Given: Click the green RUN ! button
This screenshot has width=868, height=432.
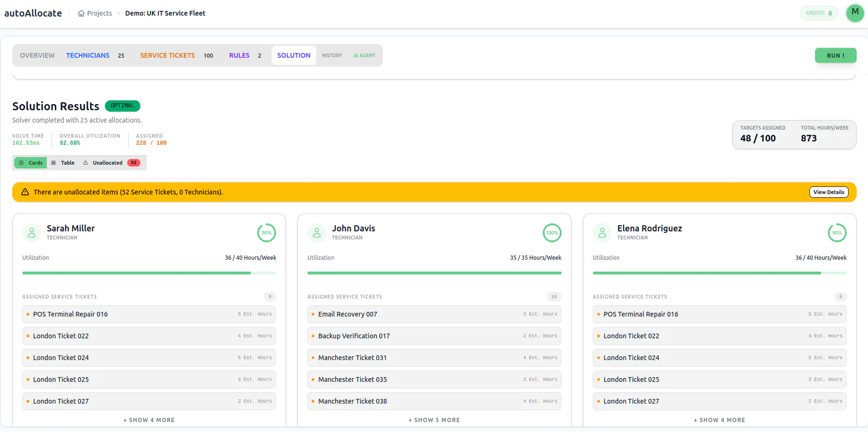Looking at the screenshot, I should (x=835, y=55).
